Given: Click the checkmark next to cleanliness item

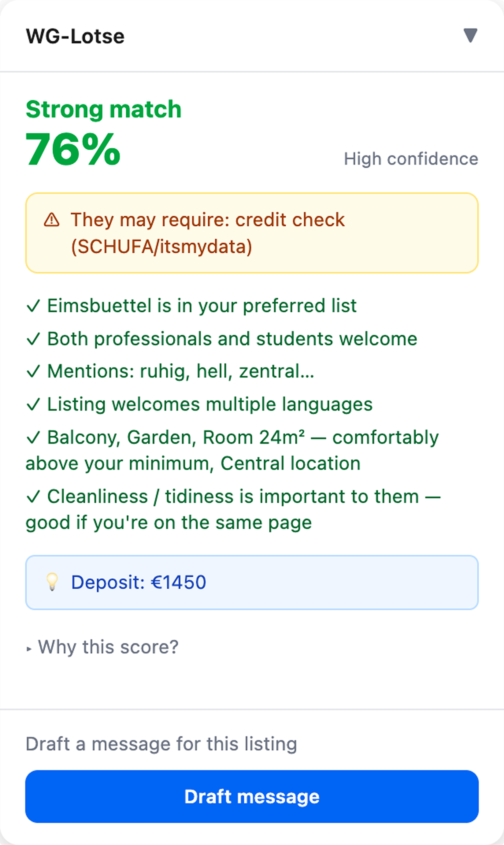Looking at the screenshot, I should (x=33, y=497).
